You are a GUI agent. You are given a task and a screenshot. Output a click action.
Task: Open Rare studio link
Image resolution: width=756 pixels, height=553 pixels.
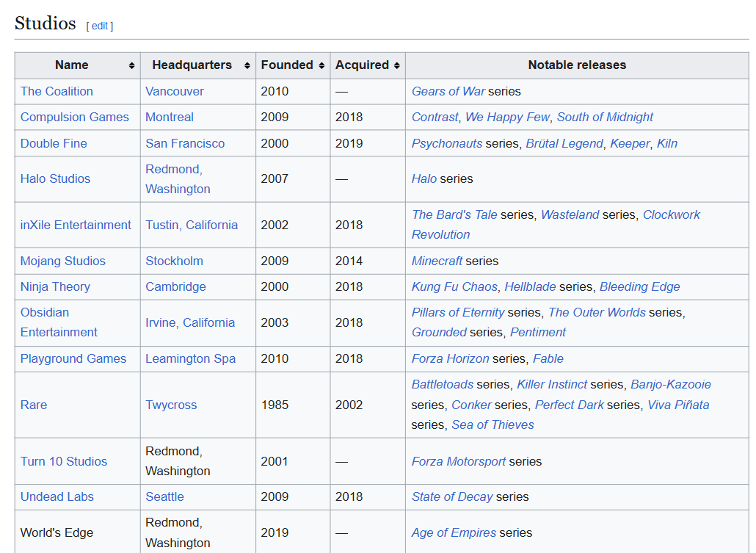point(34,405)
